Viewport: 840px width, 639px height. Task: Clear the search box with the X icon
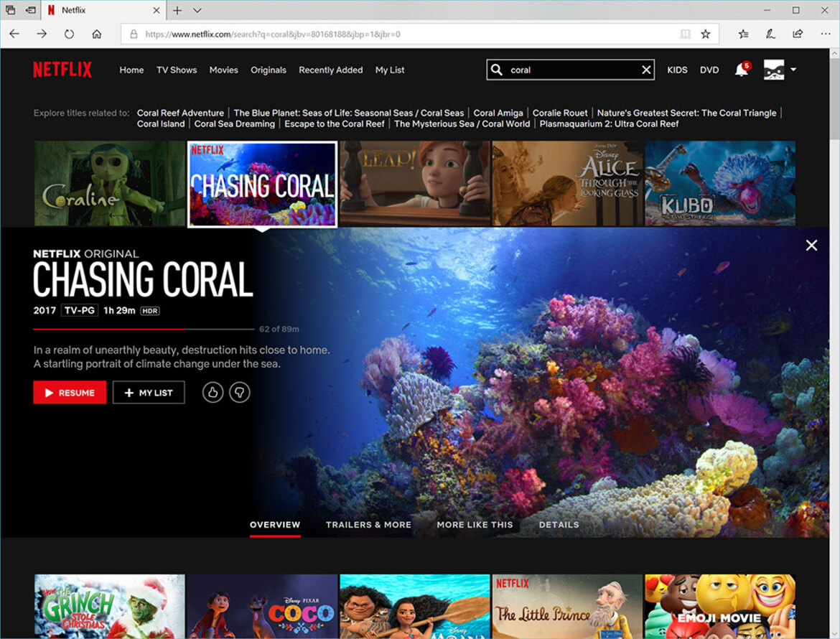(646, 70)
